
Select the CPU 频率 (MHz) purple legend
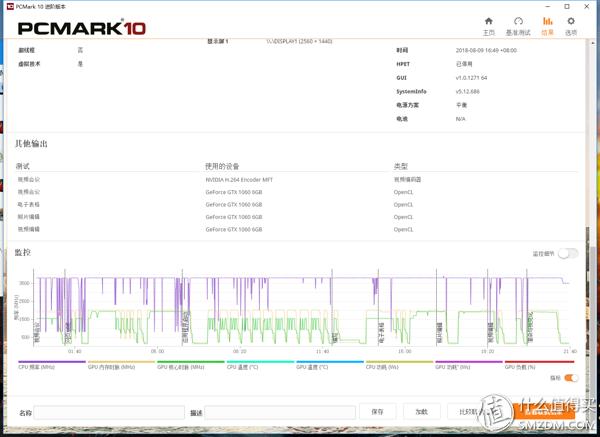[52, 365]
